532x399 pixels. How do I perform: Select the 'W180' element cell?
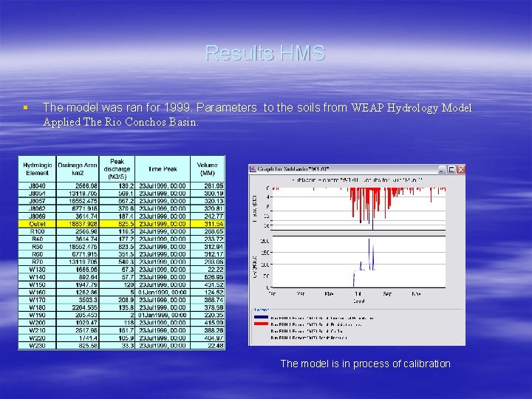38,307
